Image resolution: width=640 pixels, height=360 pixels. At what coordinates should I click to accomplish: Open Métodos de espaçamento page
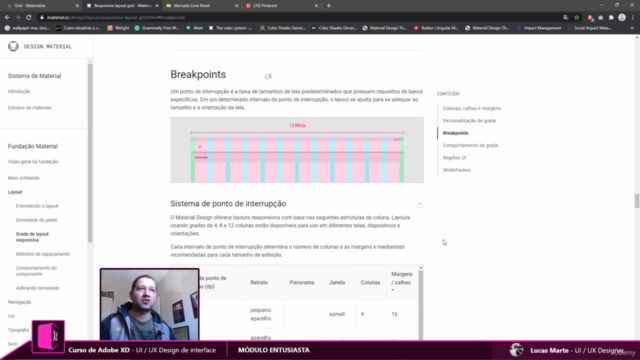pyautogui.click(x=43, y=254)
